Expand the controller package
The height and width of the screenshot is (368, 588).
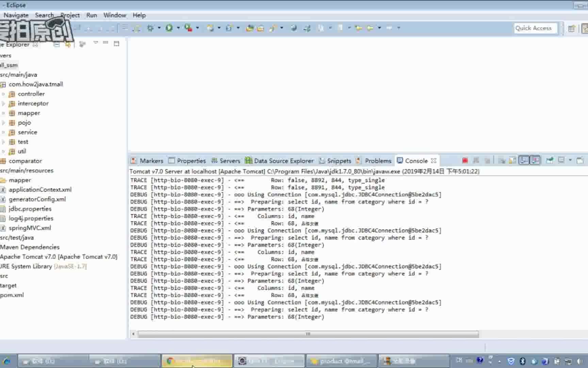[3, 94]
